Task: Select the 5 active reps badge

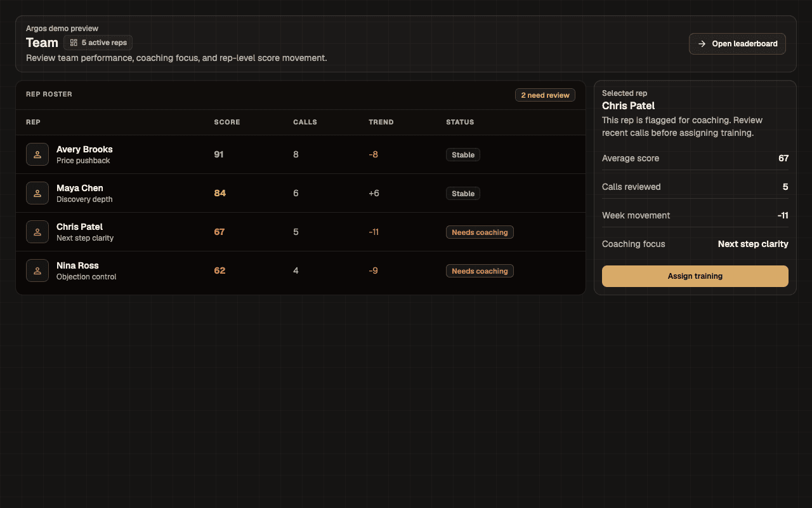Action: point(98,43)
